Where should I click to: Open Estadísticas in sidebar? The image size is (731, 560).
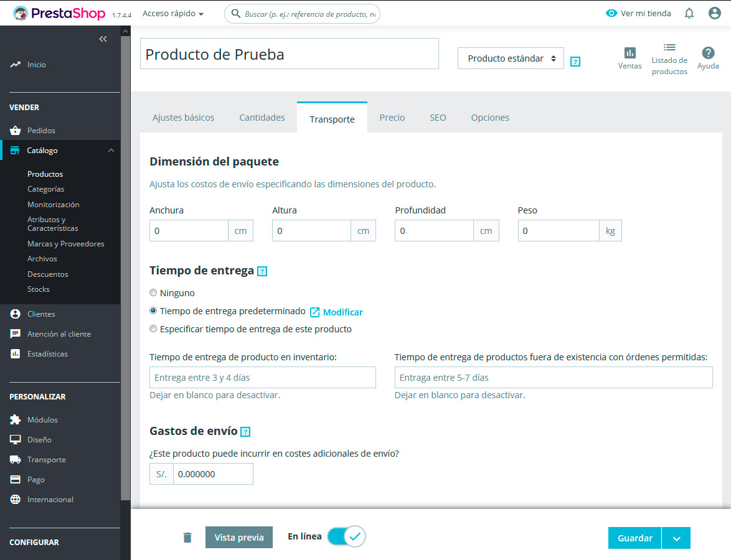[47, 354]
